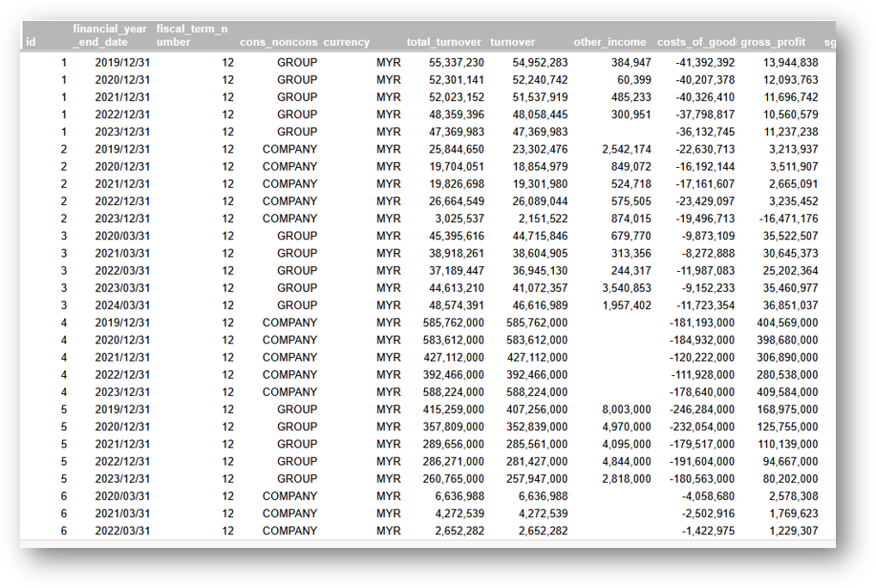Select the other_income column header
The height and width of the screenshot is (588, 876).
(609, 42)
